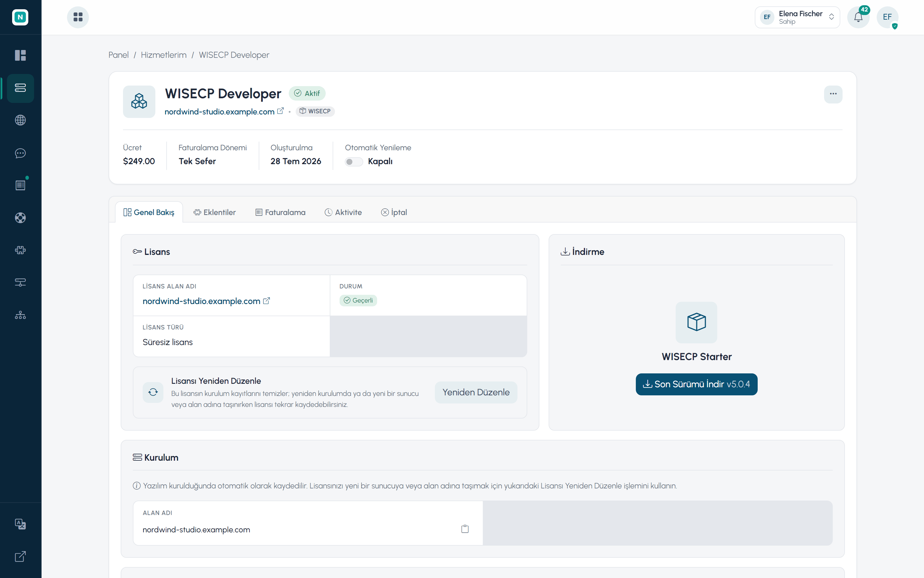The width and height of the screenshot is (924, 578).
Task: Click the WISECP Developer product cube icon
Action: 139,101
